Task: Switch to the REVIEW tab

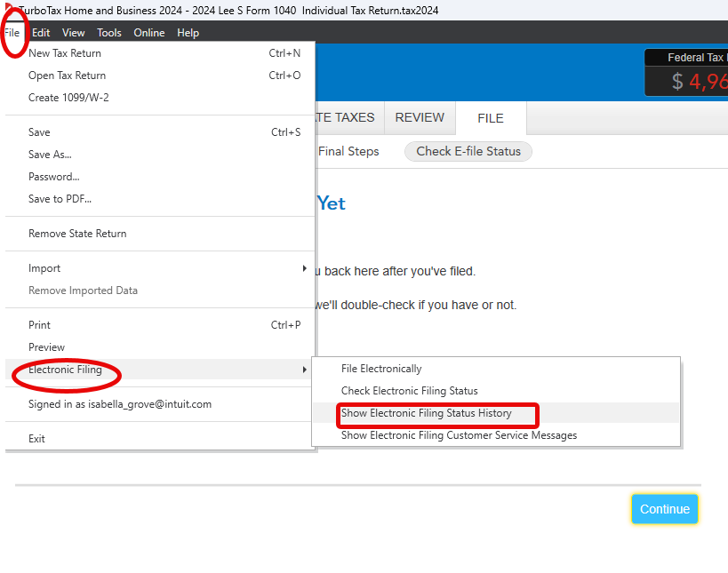Action: click(420, 118)
